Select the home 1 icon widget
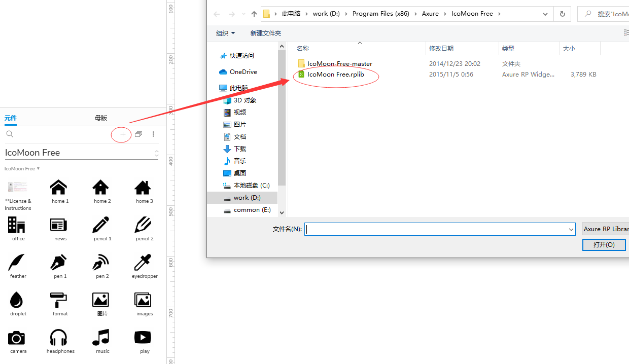Screen dimensions: 629x364 pos(59,188)
